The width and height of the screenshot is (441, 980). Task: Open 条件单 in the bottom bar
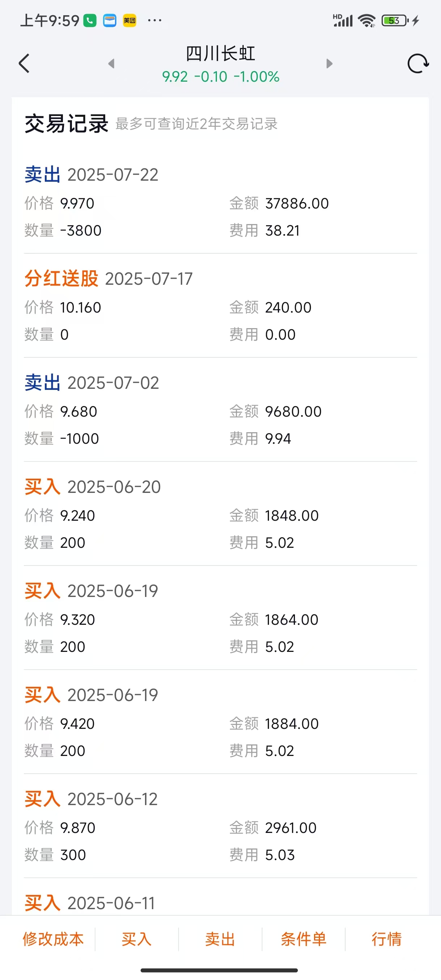pyautogui.click(x=304, y=939)
